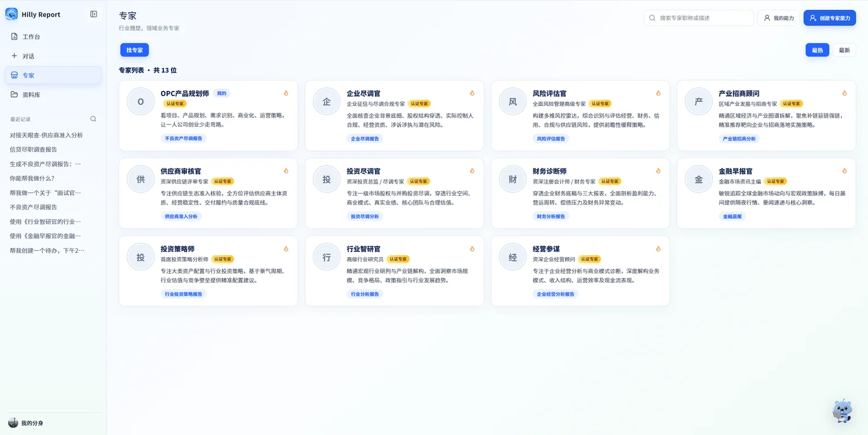The image size is (868, 435).
Task: Collapse the sidebar with the panel icon
Action: [x=94, y=14]
